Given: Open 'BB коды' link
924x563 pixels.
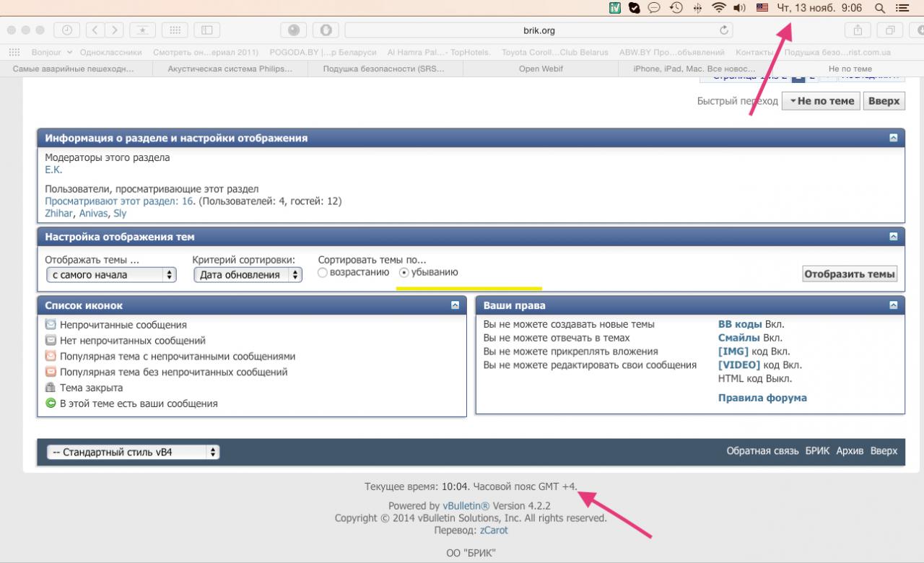Looking at the screenshot, I should point(740,325).
